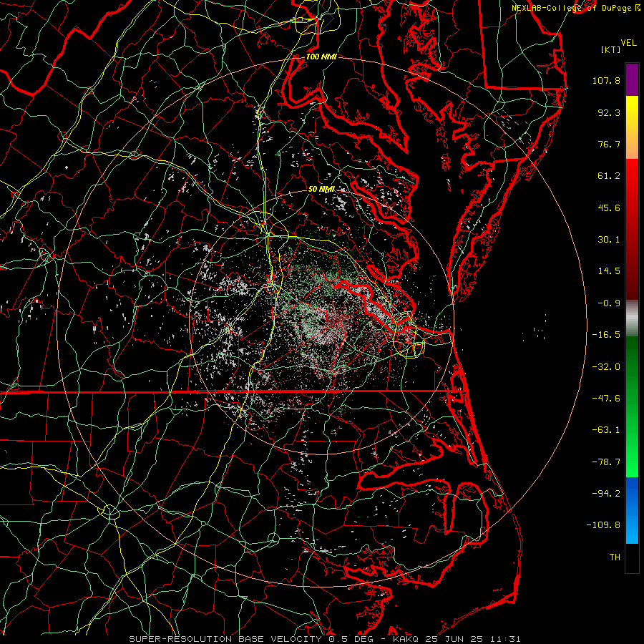Click the 25 JUN 25 11:31 timestamp
This screenshot has width=644, height=644.
click(x=472, y=639)
